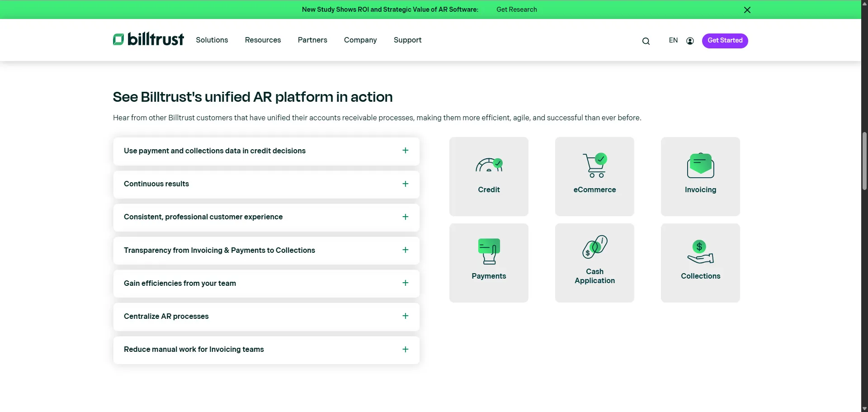
Task: Expand 'Reduce manual work for Invoicing teams' plus
Action: click(406, 349)
